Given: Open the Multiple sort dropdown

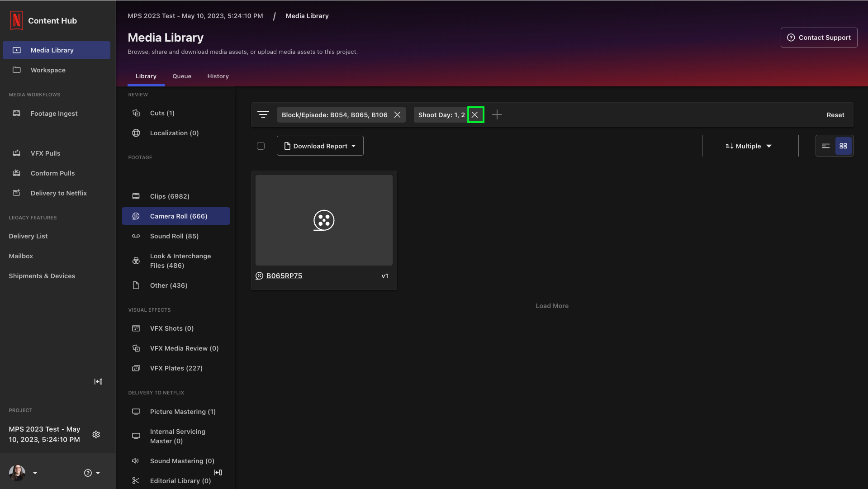Looking at the screenshot, I should (x=749, y=146).
